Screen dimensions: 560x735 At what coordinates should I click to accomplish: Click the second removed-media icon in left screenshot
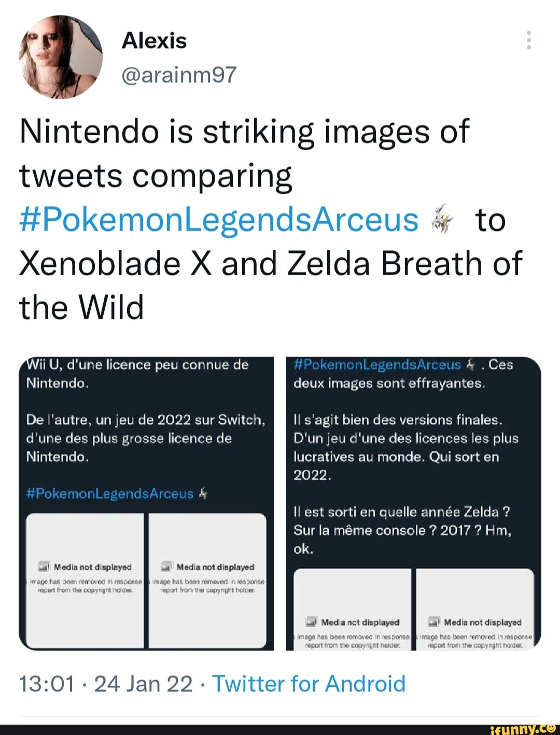[x=167, y=567]
